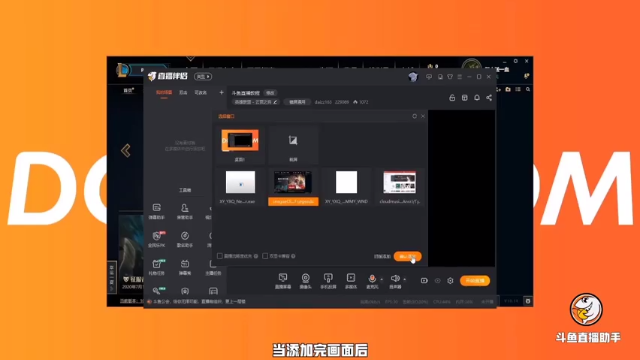Click the record icon in bottom toolbar
640x360 pixels.
[424, 280]
